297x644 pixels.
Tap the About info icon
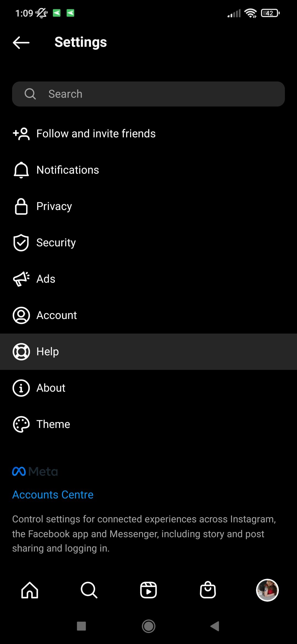point(21,388)
